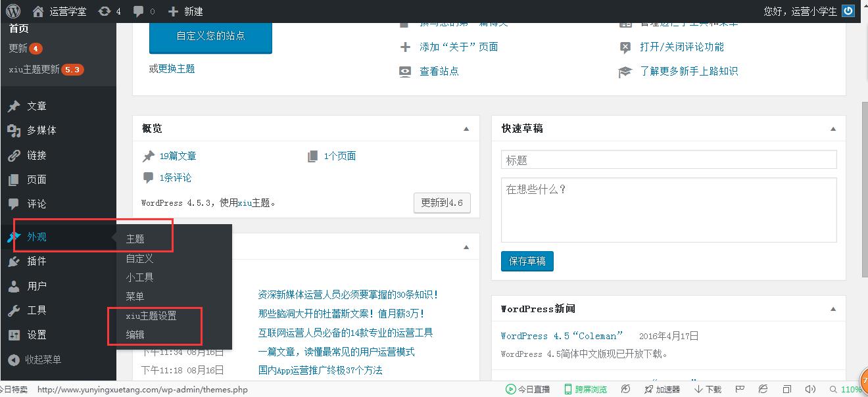868x397 pixels.
Task: Collapse the WordPress新闻 panel
Action: 833,308
